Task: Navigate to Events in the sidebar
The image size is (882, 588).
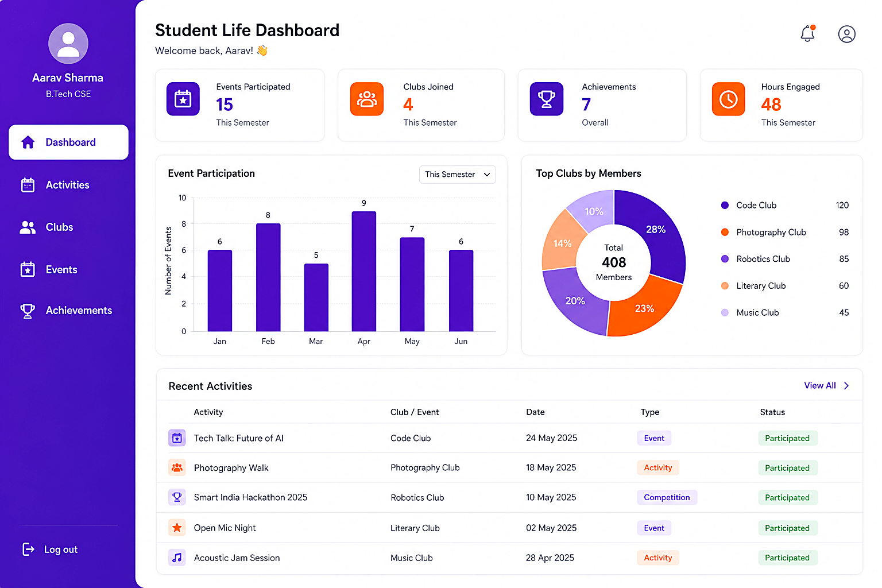Action: (x=49, y=269)
